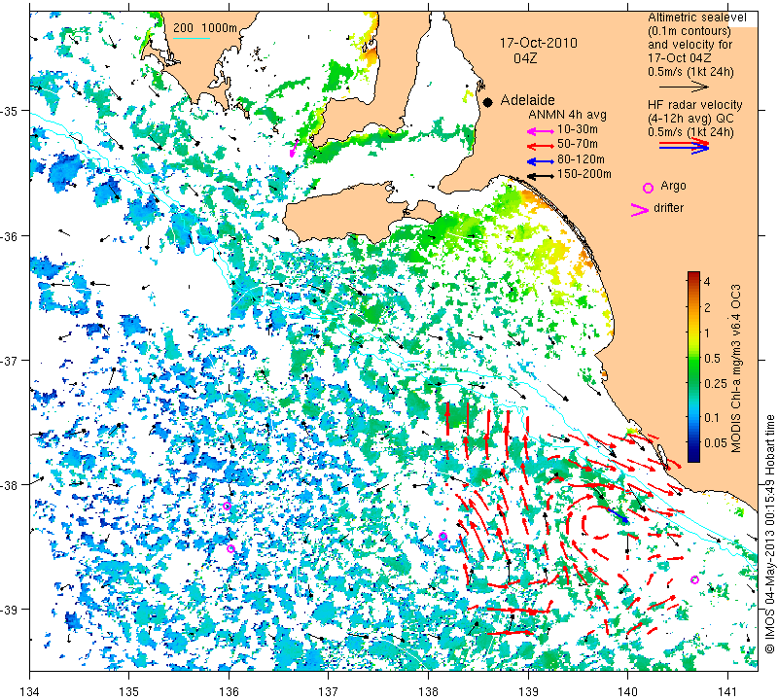Click latitude axis label -37
The image size is (778, 700).
tap(10, 361)
